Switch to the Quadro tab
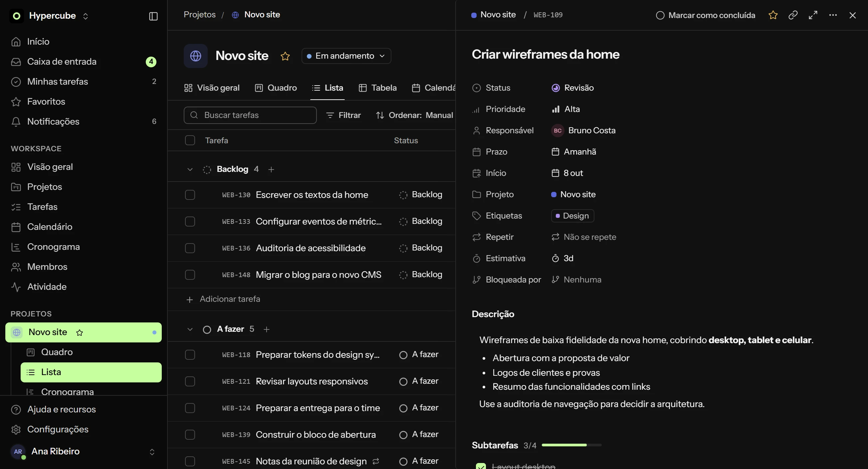868x469 pixels. coord(276,88)
